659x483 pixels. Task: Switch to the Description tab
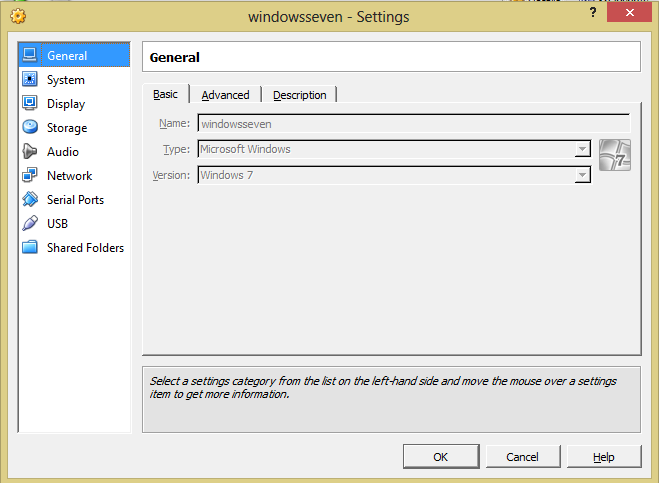pos(300,95)
